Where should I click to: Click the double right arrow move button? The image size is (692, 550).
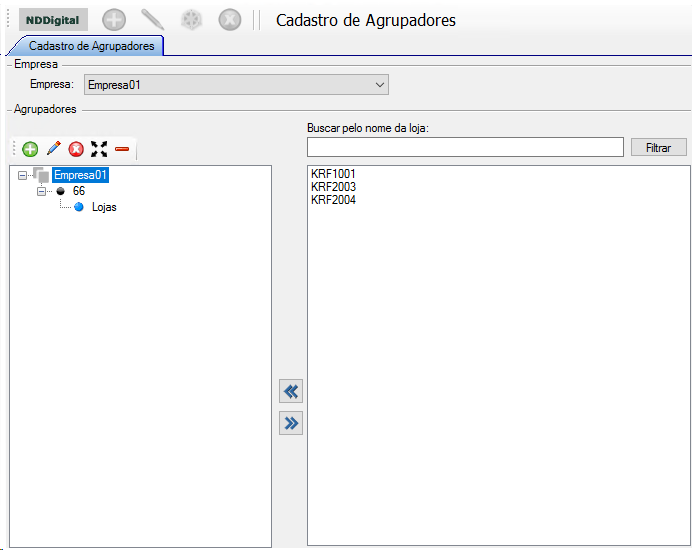click(x=291, y=423)
